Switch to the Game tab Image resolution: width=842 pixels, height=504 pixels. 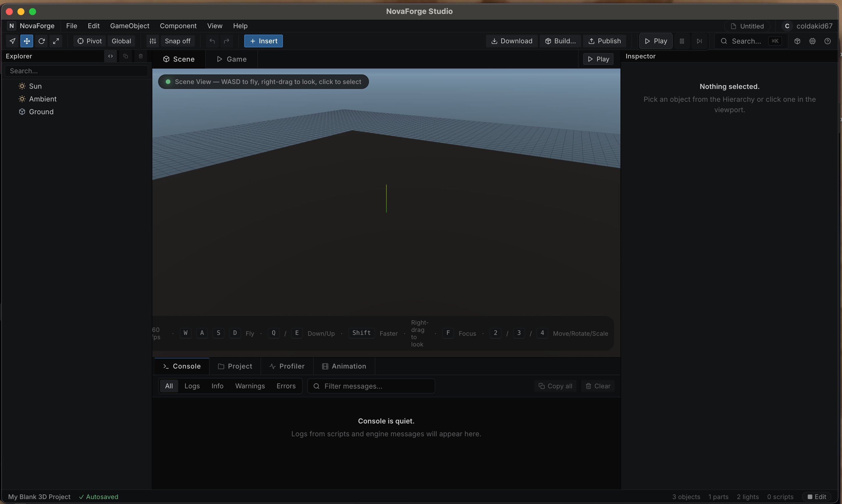click(x=232, y=59)
